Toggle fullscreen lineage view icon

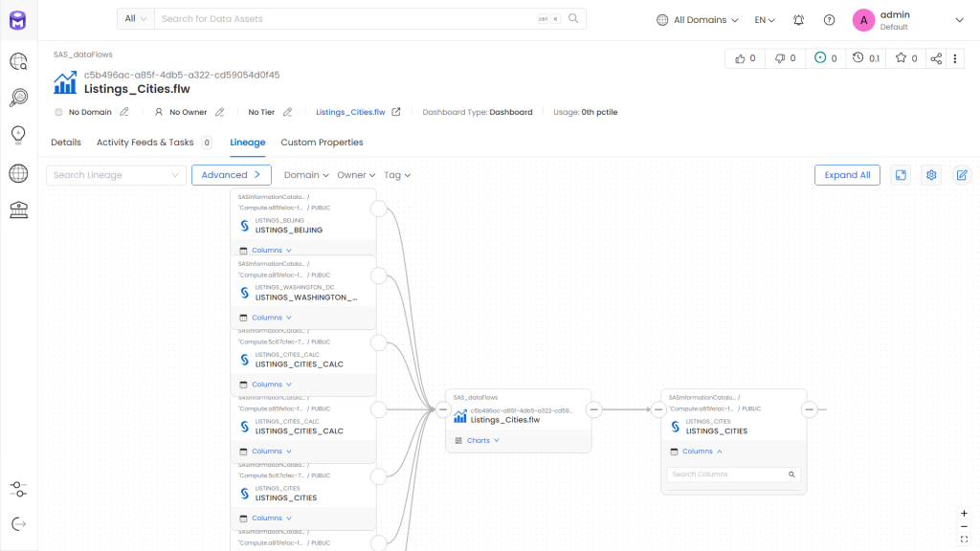coord(900,175)
